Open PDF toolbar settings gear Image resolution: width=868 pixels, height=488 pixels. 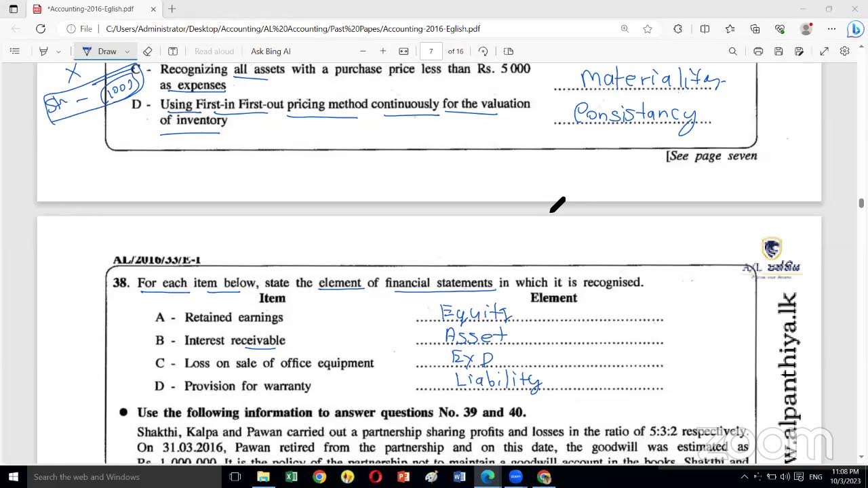pyautogui.click(x=844, y=52)
